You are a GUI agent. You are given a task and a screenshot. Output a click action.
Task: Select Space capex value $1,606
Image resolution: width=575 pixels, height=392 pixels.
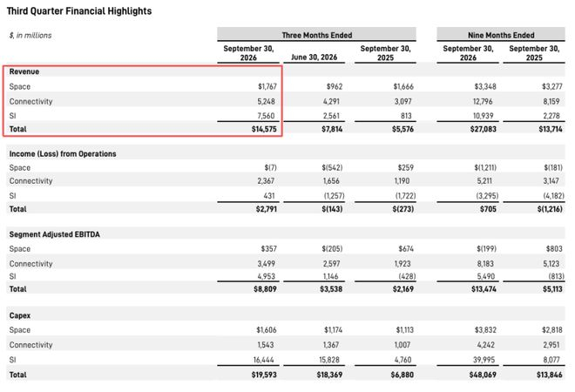point(267,330)
